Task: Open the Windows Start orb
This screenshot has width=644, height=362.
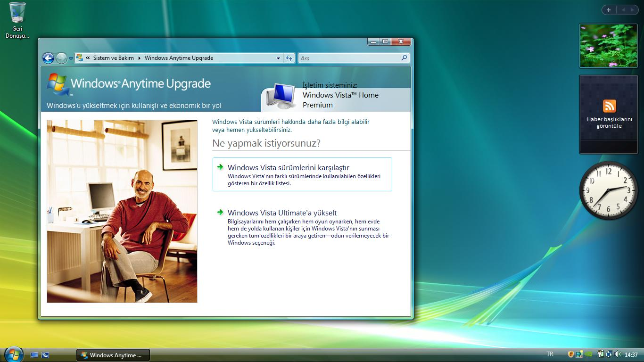Action: (13, 354)
